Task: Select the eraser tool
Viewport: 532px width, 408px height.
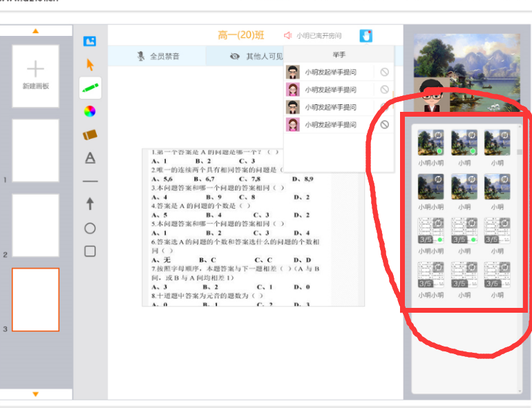Action: point(90,135)
